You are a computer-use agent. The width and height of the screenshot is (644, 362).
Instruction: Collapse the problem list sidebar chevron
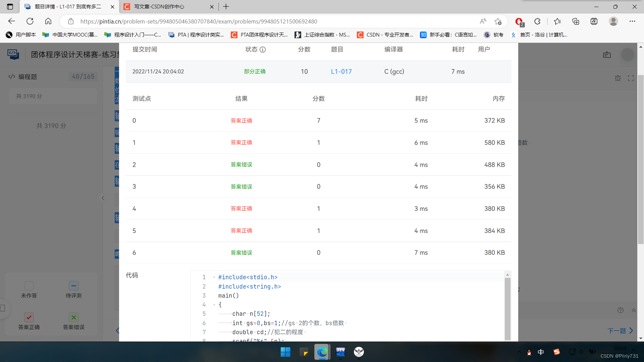103,198
